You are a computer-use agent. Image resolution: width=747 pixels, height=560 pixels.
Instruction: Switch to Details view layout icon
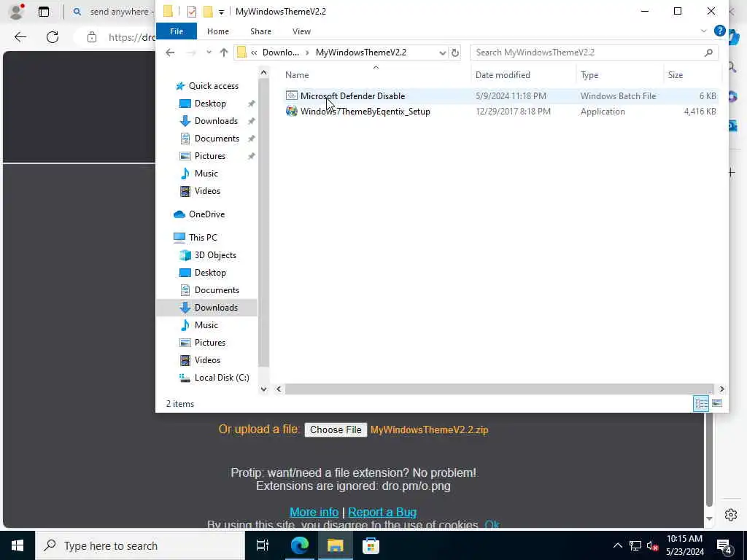(x=701, y=404)
